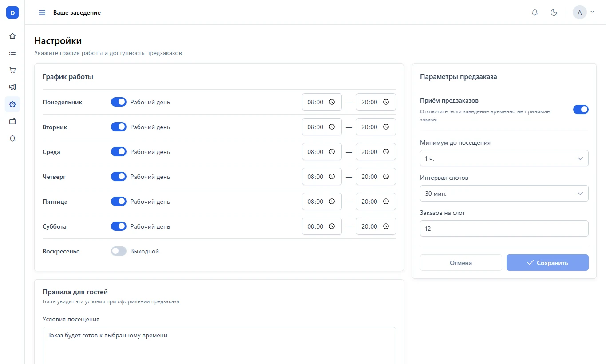Screen dimensions: 606x364
Task: Open the megaphone promotions icon in sidebar
Action: (x=12, y=87)
